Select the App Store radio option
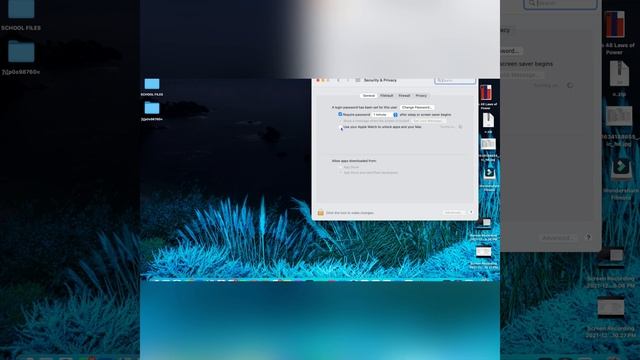The width and height of the screenshot is (640, 360). click(340, 167)
